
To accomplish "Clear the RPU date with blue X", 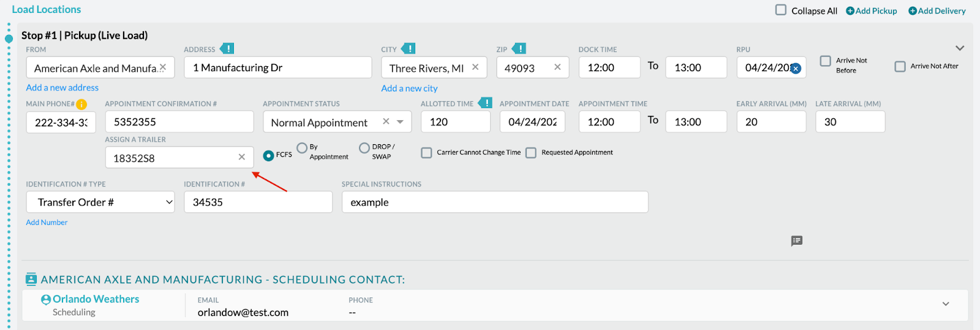I will pos(796,69).
